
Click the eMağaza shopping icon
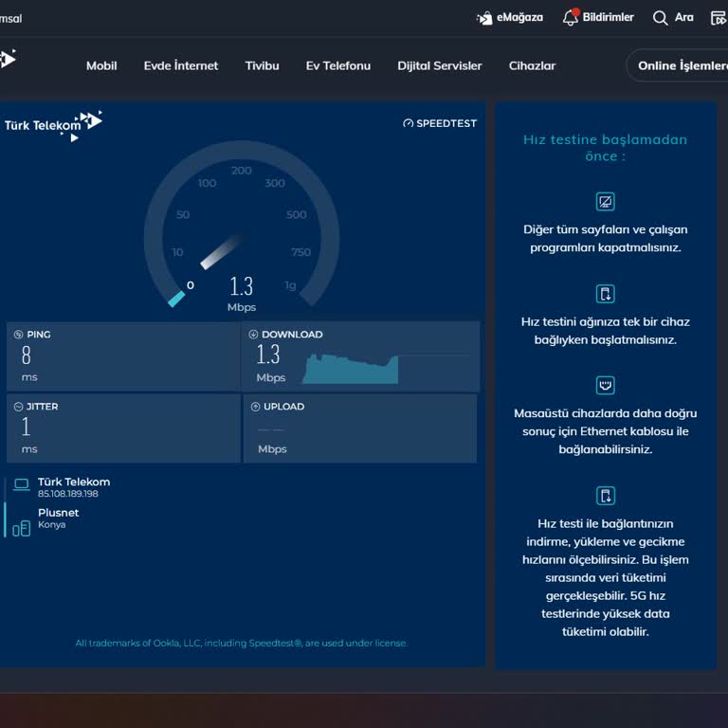(x=484, y=18)
